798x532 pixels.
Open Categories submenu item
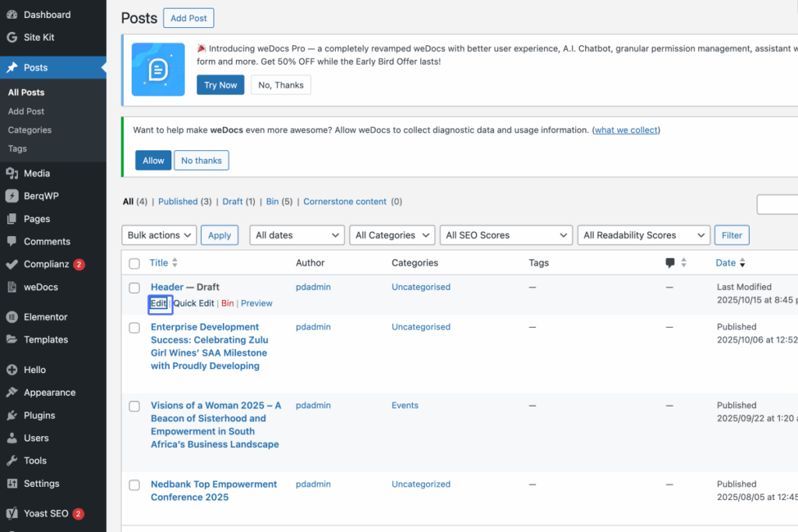point(30,130)
